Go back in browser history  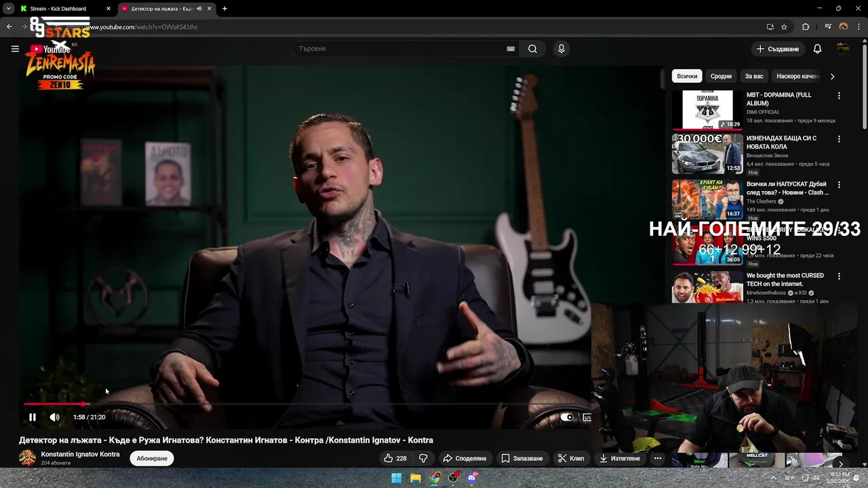click(x=9, y=27)
